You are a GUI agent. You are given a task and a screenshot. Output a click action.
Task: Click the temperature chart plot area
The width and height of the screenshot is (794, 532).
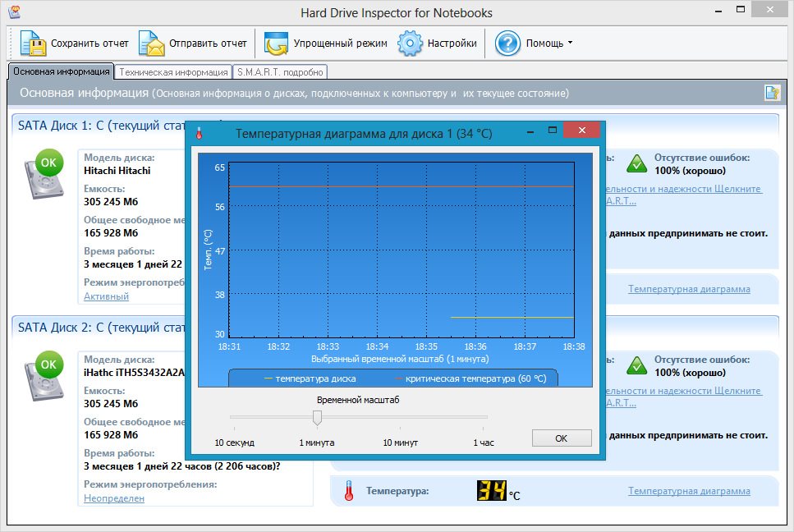pos(402,250)
